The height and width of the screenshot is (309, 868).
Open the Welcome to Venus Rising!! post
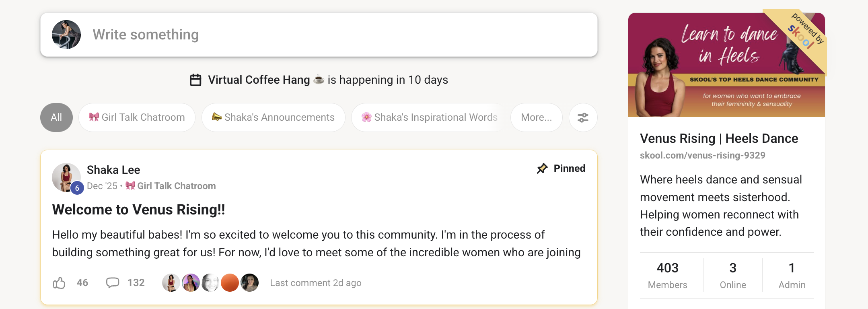point(138,210)
